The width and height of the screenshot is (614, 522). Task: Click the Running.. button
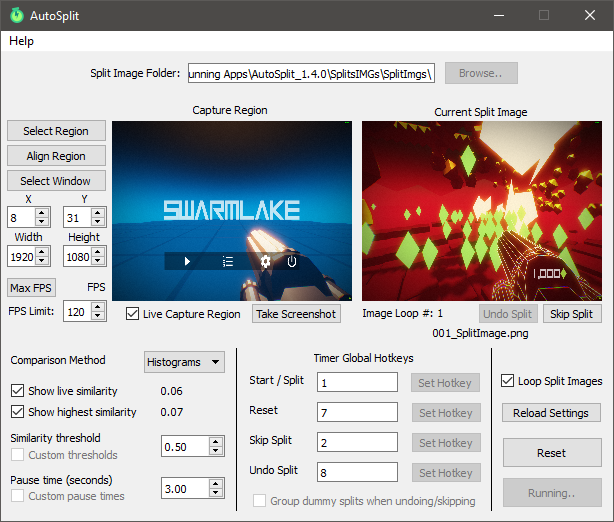552,493
